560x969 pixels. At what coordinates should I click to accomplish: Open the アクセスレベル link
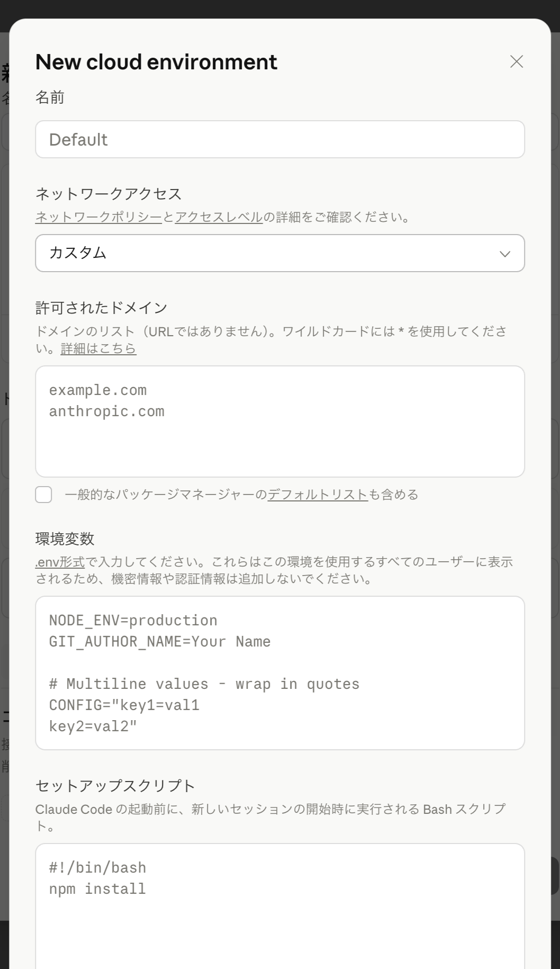(219, 217)
